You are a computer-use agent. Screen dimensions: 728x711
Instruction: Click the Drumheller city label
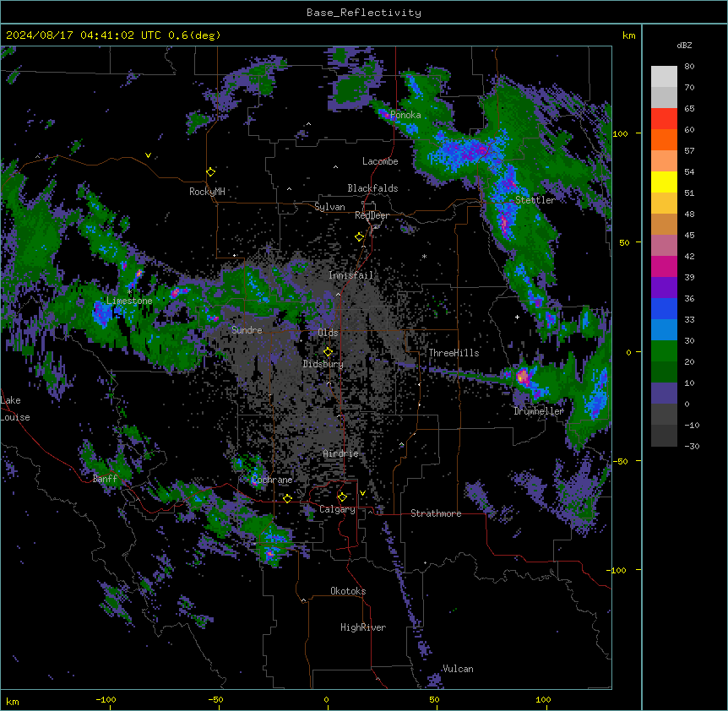(539, 411)
